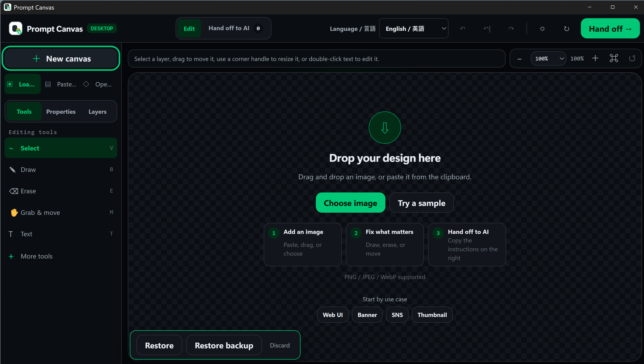Select the Loa... source tab
Viewport: 644px width, 364px height.
click(23, 84)
